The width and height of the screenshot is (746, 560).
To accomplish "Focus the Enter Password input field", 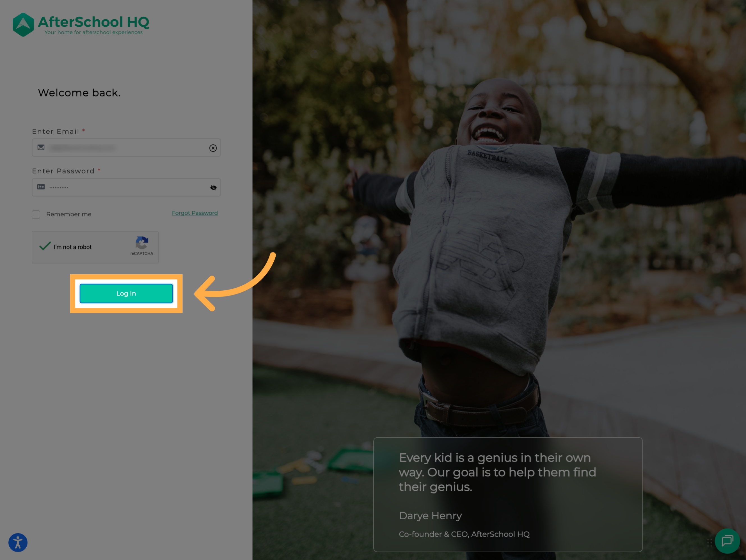I will click(x=126, y=187).
